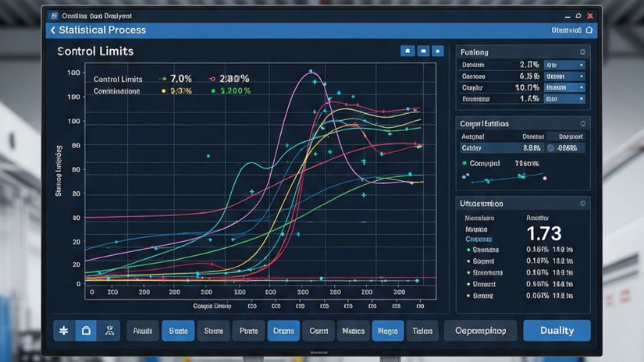Switch to the highlighted "Drgats" bottom tab
This screenshot has height=362, width=644.
283,330
